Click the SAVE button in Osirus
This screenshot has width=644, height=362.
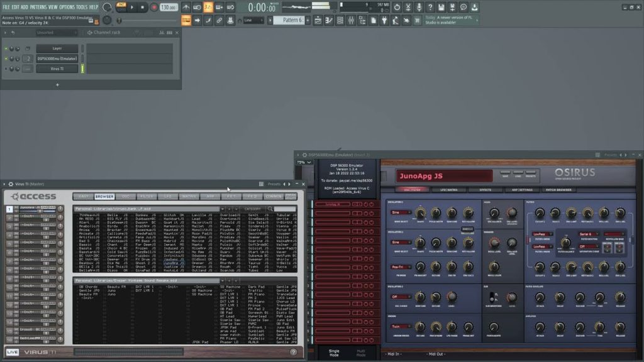point(505,174)
